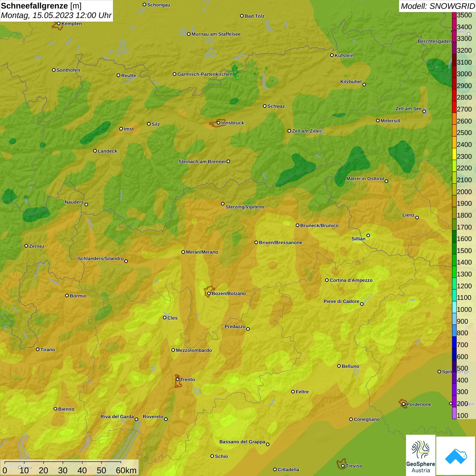The height and width of the screenshot is (476, 476).
Task: Click the Bad Tölz marker dot
Action: coord(242,16)
